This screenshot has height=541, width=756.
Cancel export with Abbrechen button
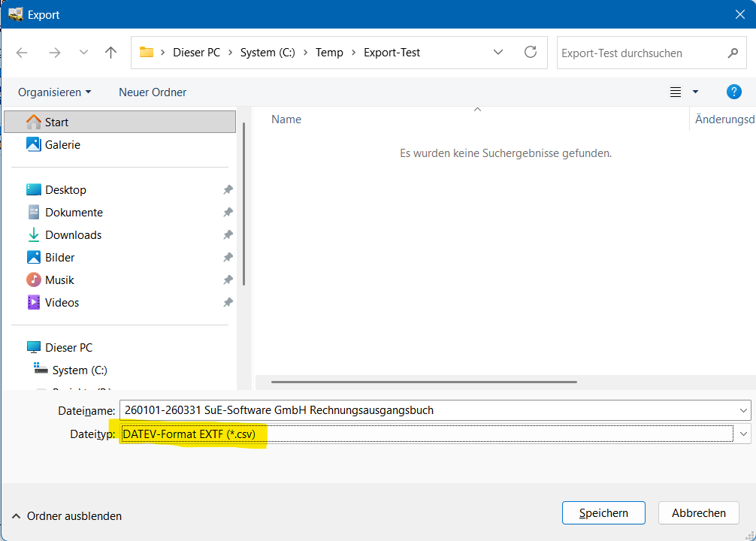tap(698, 513)
